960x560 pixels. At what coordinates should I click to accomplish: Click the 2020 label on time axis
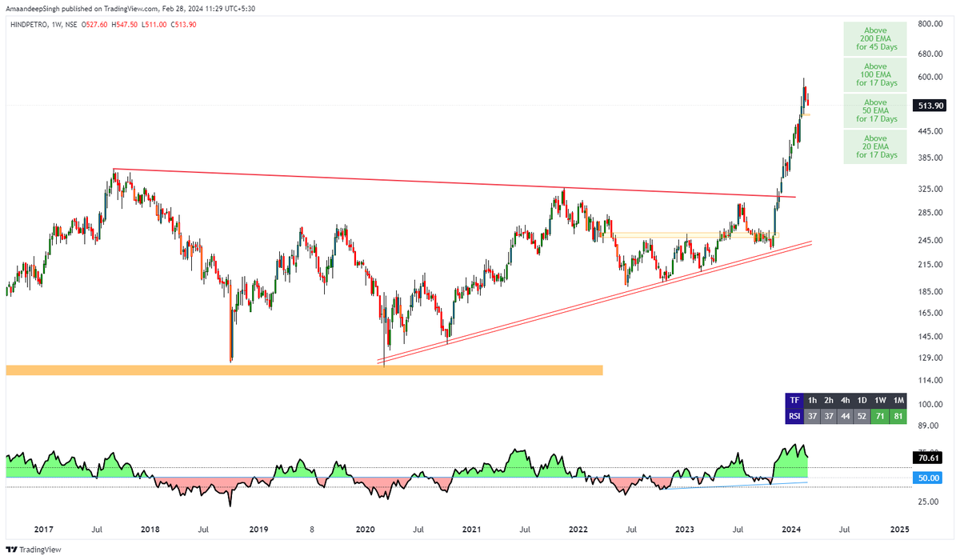pos(364,530)
